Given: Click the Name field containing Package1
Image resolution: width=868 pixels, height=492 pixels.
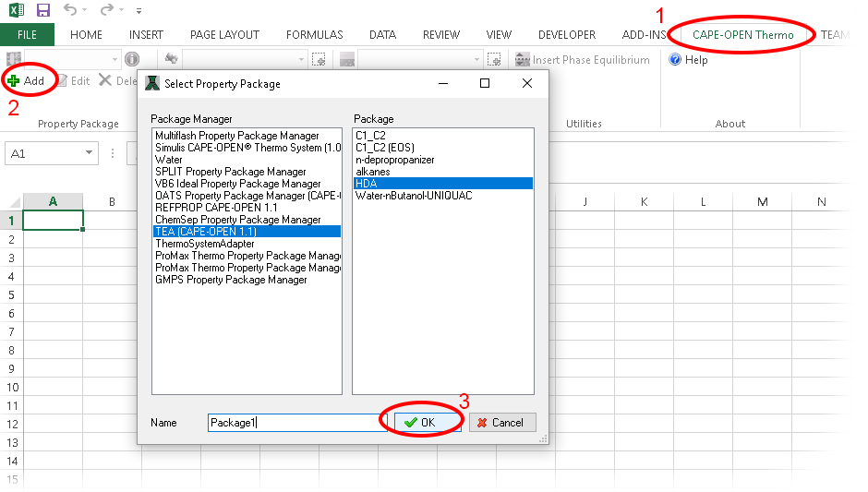Looking at the screenshot, I should tap(297, 423).
